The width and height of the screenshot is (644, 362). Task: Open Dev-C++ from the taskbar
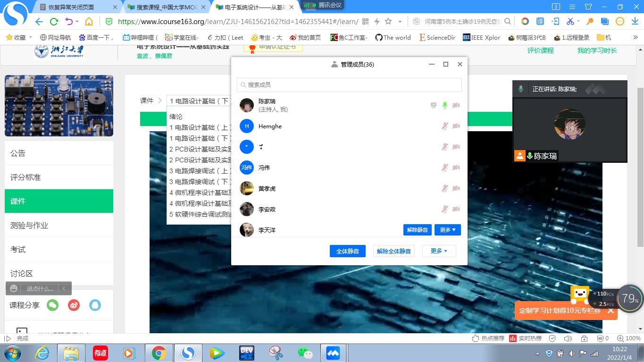247,353
